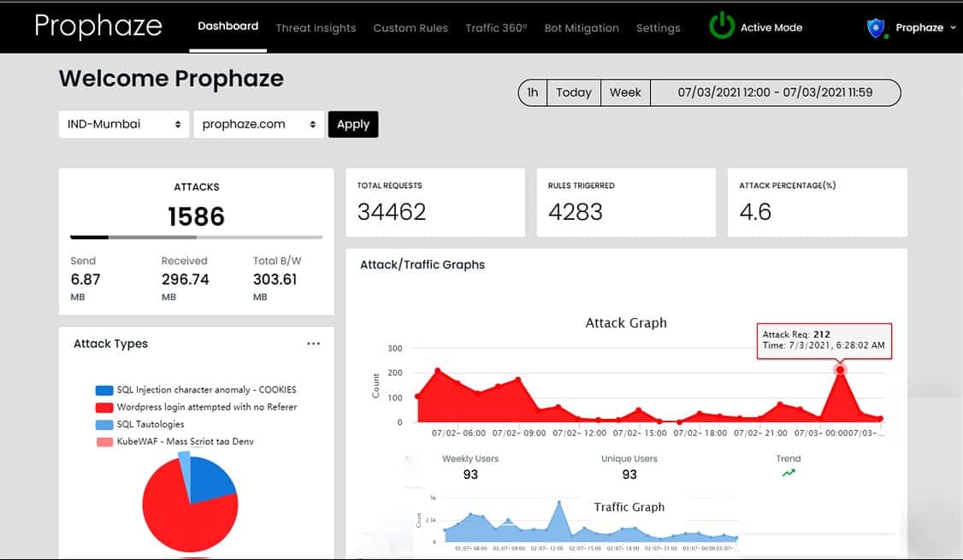Open the Traffic 360° tab
This screenshot has width=963, height=560.
[x=496, y=28]
